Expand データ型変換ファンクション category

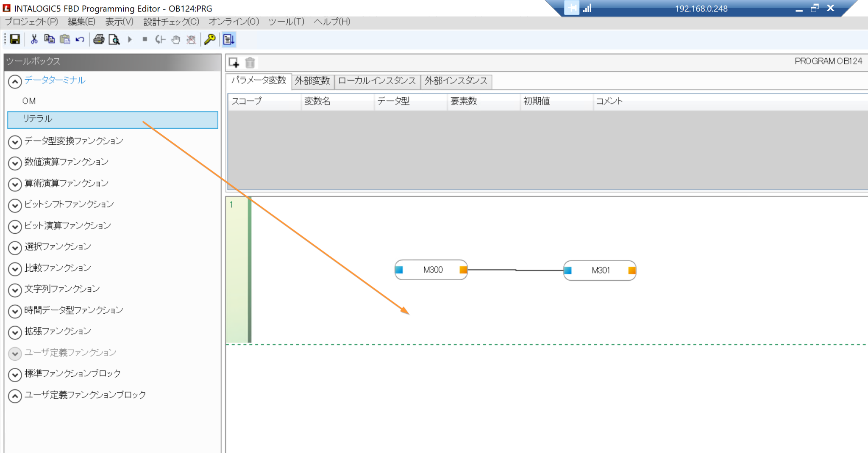(x=15, y=142)
